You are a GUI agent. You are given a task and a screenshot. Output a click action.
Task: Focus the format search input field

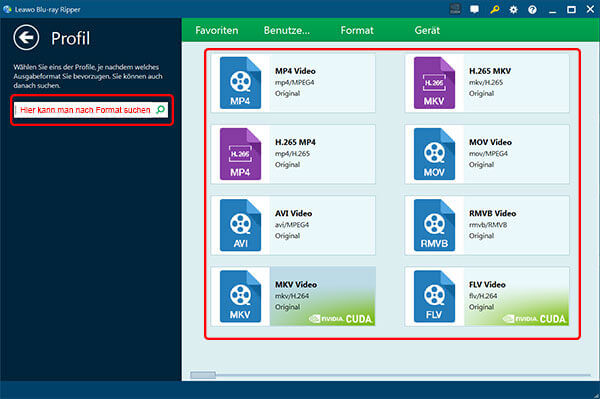pyautogui.click(x=91, y=110)
